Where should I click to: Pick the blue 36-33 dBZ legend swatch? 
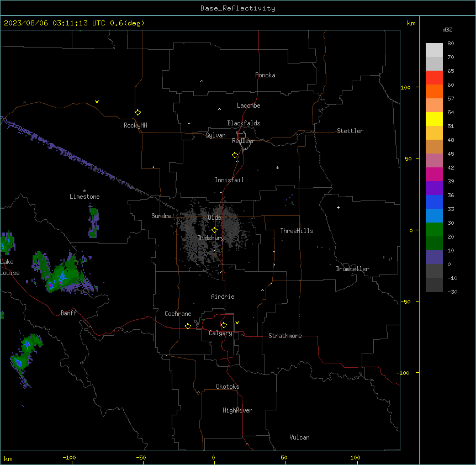434,202
